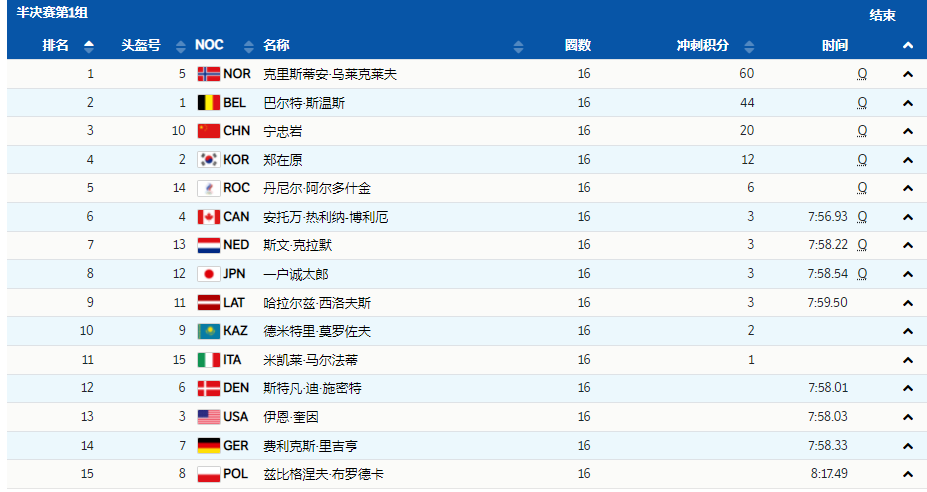Image resolution: width=927 pixels, height=492 pixels.
Task: Click the Kazakhstan flag icon
Action: [x=208, y=331]
